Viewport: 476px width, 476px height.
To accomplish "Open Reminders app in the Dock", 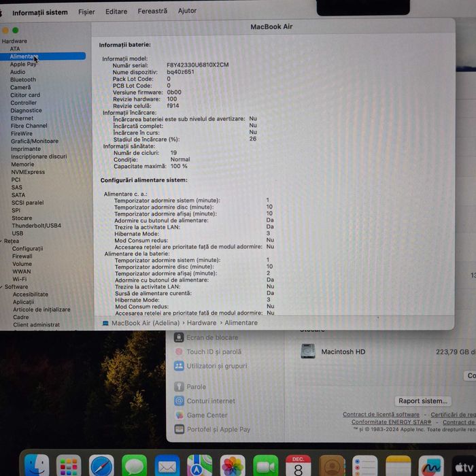I will 364,466.
